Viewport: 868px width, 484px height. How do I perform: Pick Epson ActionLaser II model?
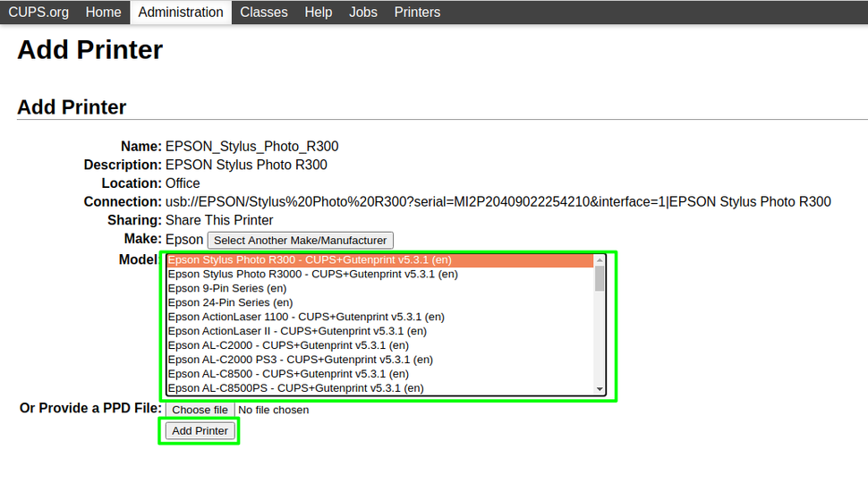(x=379, y=331)
